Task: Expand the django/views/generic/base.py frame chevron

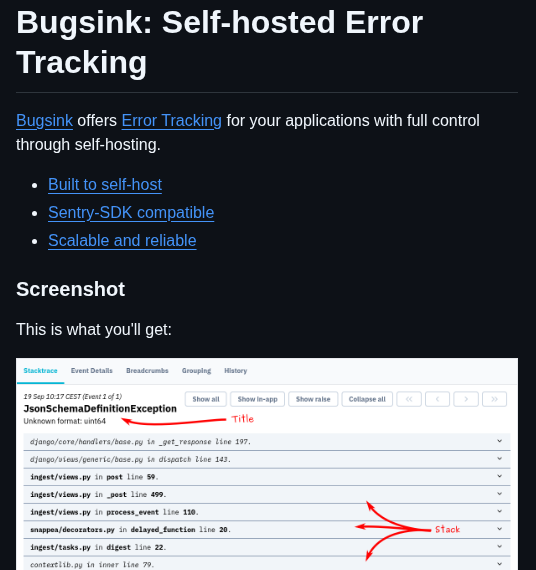Action: (x=499, y=459)
